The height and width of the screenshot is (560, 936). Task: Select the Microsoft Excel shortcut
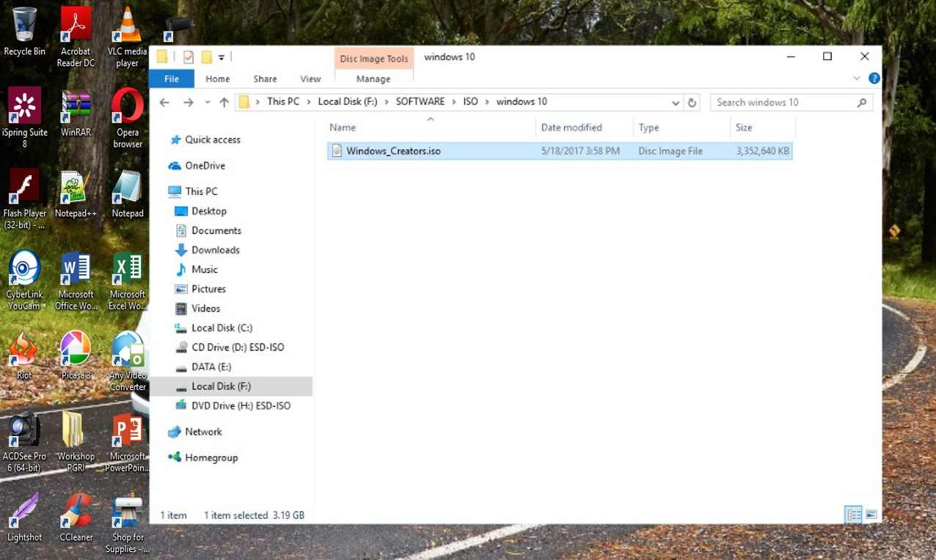pyautogui.click(x=127, y=279)
